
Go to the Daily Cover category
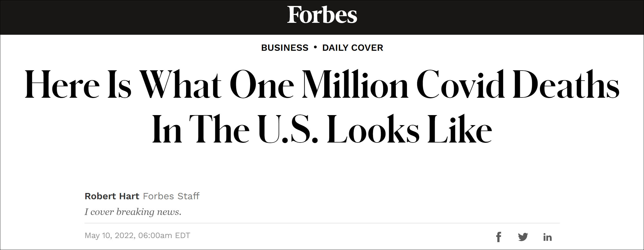pyautogui.click(x=353, y=48)
